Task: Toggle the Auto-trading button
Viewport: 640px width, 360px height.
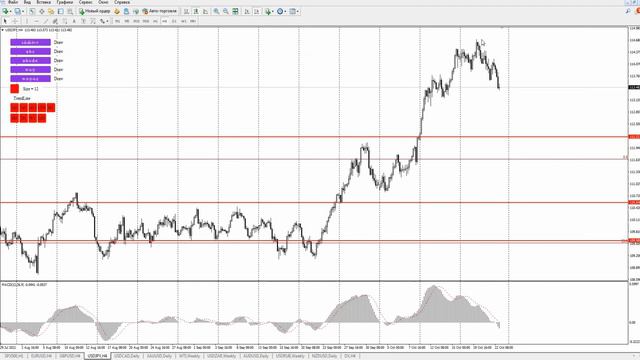Action: pos(160,11)
